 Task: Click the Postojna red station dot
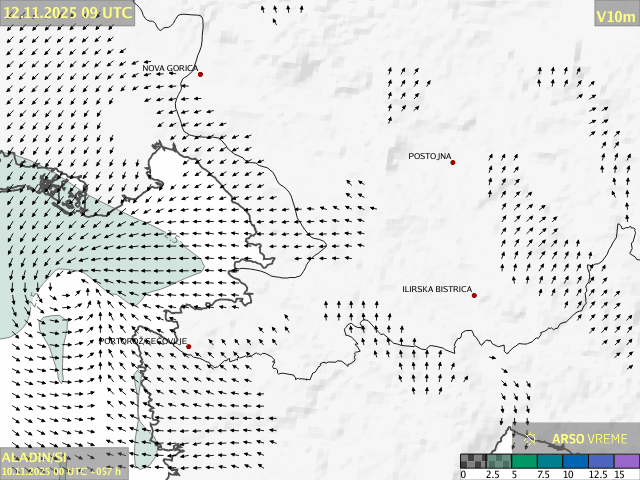[x=453, y=162]
